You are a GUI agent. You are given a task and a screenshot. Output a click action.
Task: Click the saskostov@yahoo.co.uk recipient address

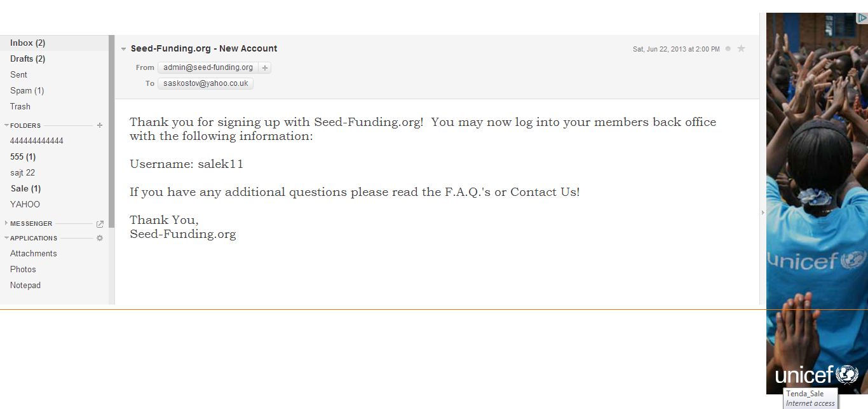[205, 83]
